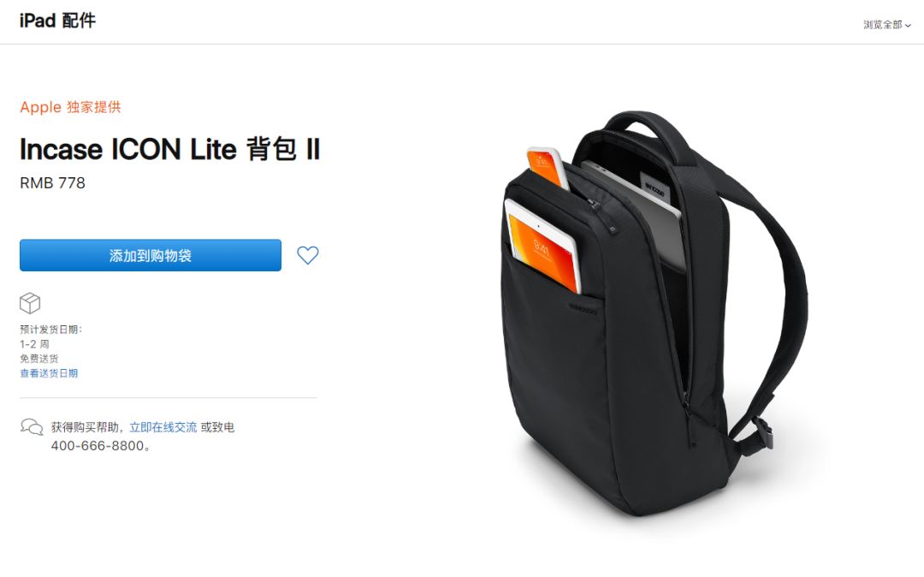Screen dimensions: 924x577
Task: Open the 查看送货日期 link
Action: pos(49,373)
